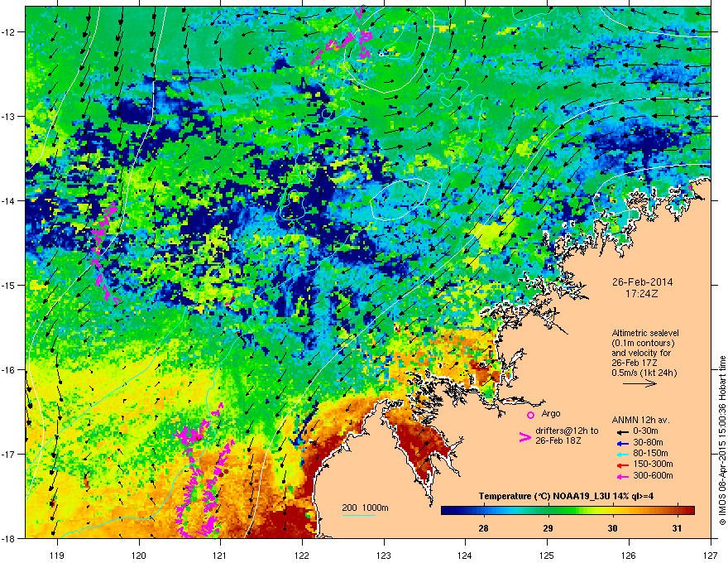
Task: Click latitude axis label -12
Action: click(9, 32)
